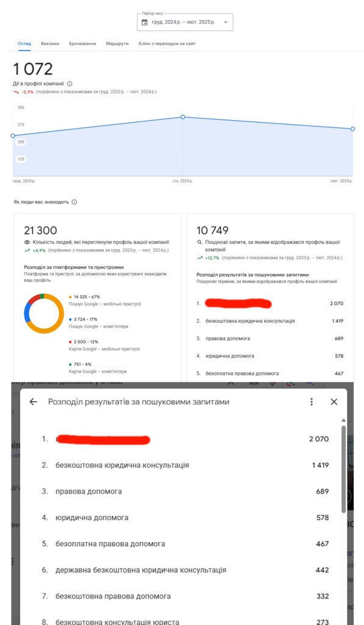
Task: Click the Пошук Google – мобільні пристрої label
Action: [105, 304]
